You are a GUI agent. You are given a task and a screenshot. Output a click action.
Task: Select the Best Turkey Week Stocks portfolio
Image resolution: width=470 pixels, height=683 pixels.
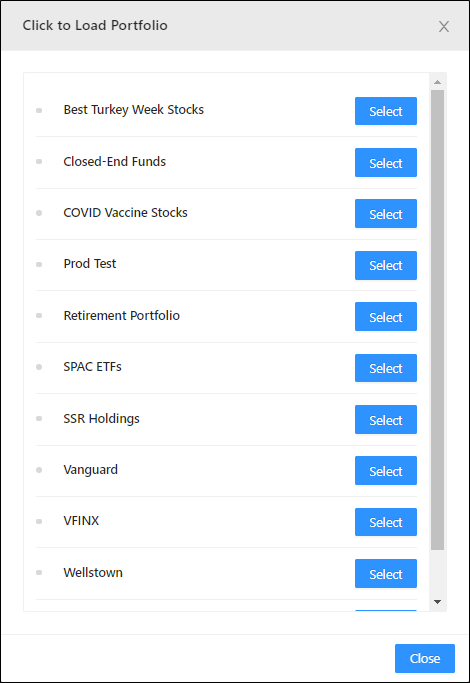pyautogui.click(x=385, y=111)
